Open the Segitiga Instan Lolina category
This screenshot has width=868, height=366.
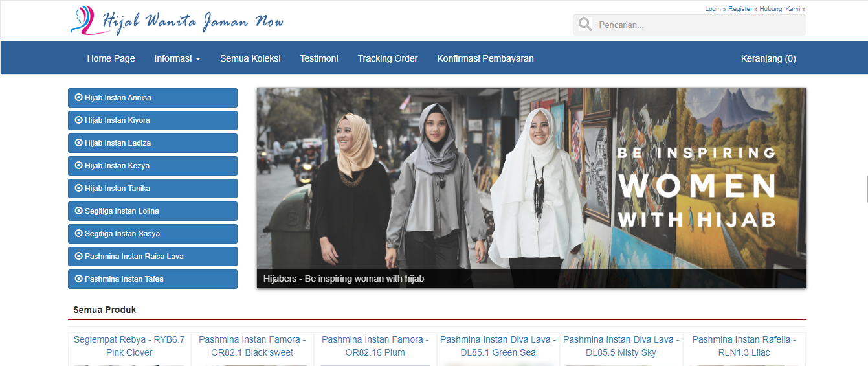pos(153,211)
